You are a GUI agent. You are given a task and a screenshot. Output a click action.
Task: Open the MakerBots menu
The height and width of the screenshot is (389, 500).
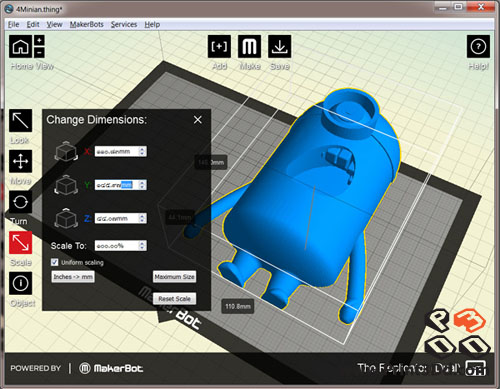tap(87, 24)
